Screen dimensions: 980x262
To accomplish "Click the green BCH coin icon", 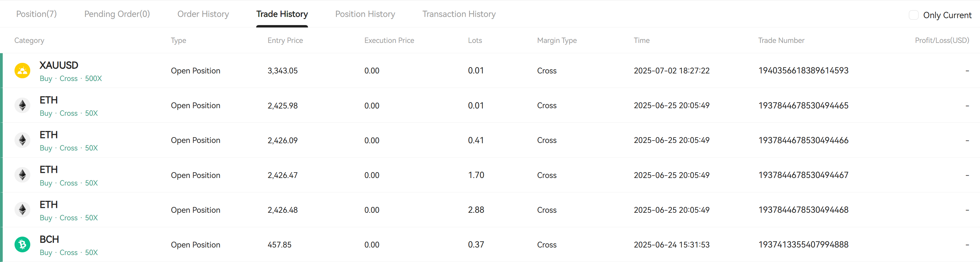I will point(22,244).
